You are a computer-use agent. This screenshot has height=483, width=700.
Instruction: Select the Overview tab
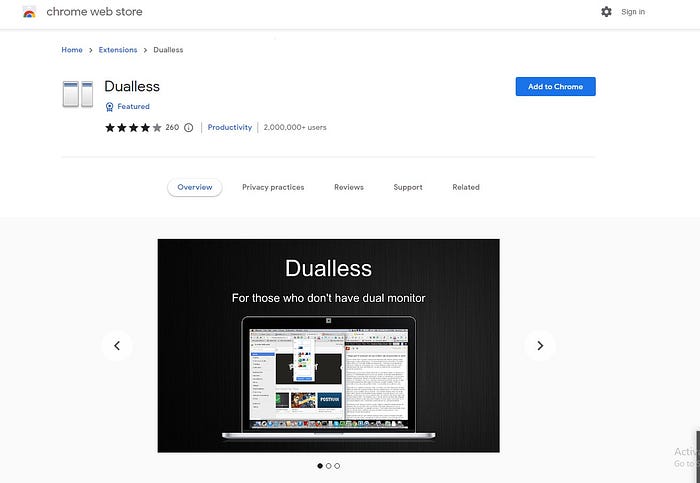195,187
